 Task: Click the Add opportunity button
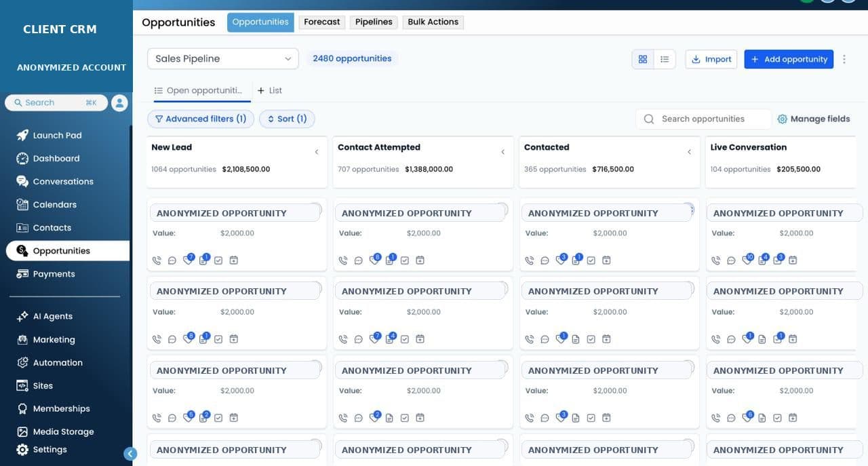pyautogui.click(x=789, y=59)
